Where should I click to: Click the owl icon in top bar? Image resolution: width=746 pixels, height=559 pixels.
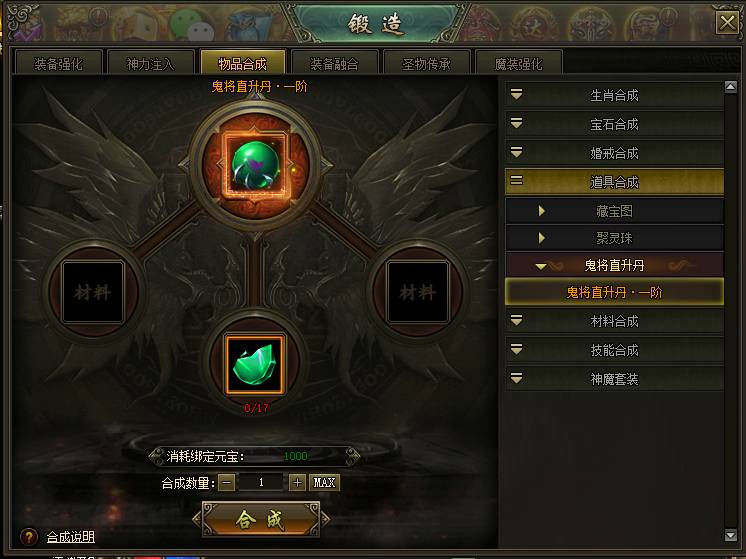pos(248,26)
